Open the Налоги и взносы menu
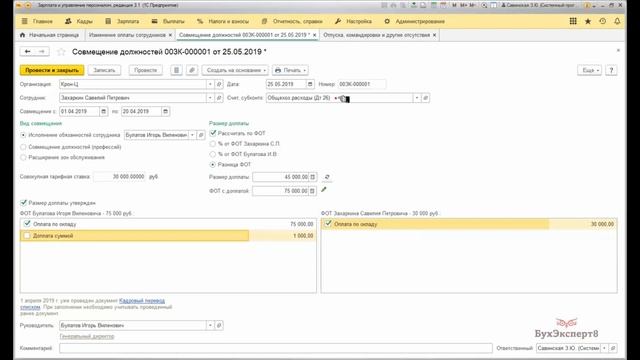The width and height of the screenshot is (640, 360). (224, 21)
